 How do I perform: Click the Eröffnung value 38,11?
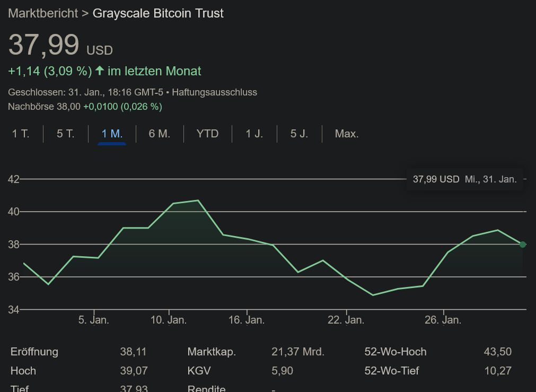coord(133,352)
